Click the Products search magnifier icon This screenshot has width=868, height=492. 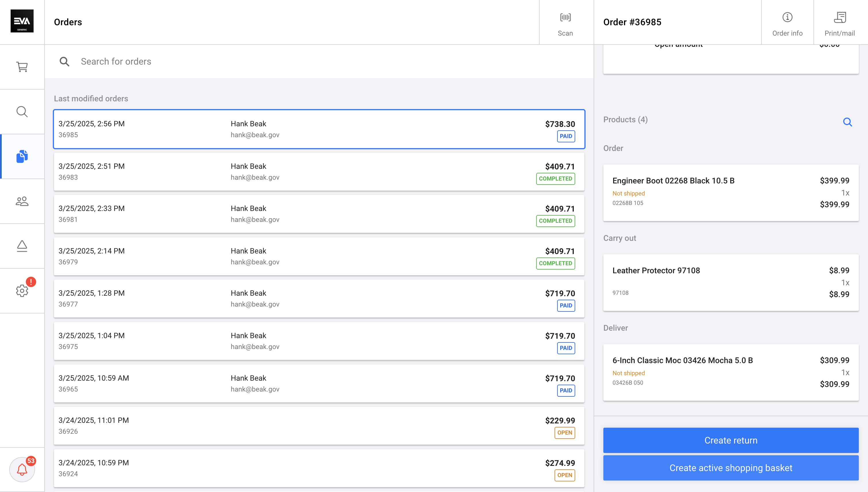[x=847, y=122]
